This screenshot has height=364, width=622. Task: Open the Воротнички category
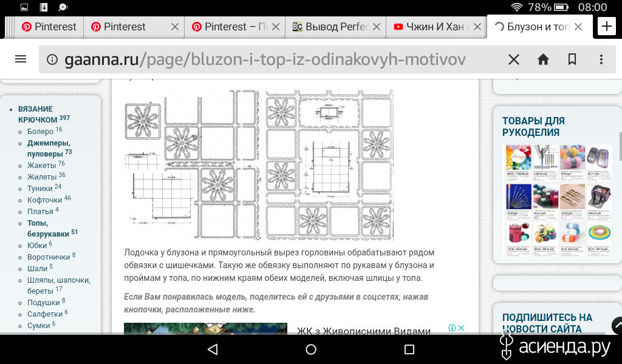51,256
